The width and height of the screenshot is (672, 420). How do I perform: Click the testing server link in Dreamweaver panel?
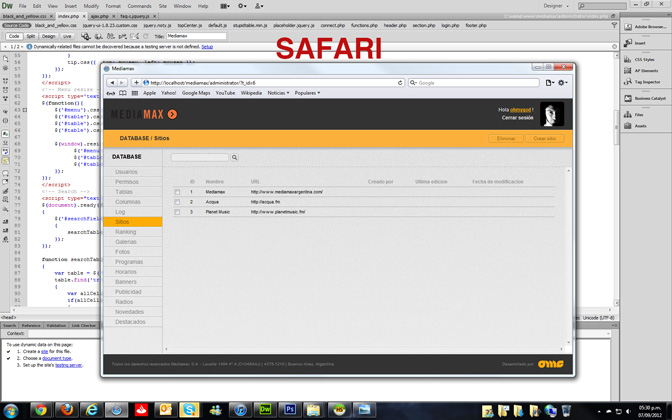[x=68, y=365]
